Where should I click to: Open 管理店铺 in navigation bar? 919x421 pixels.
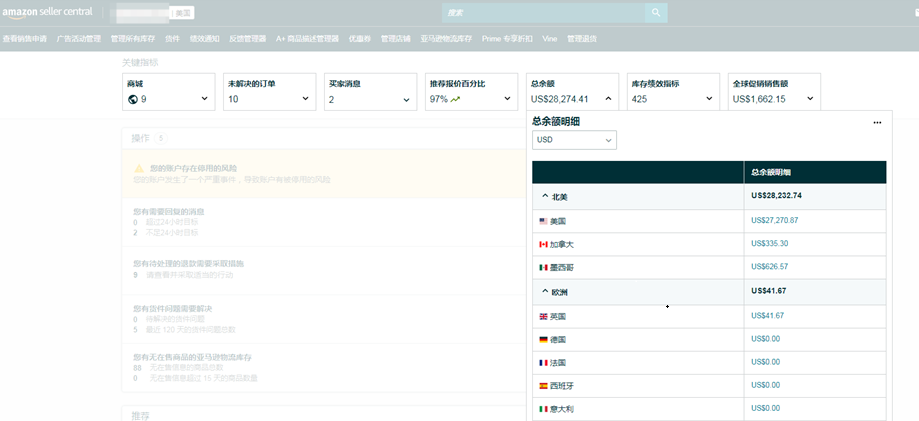pyautogui.click(x=395, y=39)
